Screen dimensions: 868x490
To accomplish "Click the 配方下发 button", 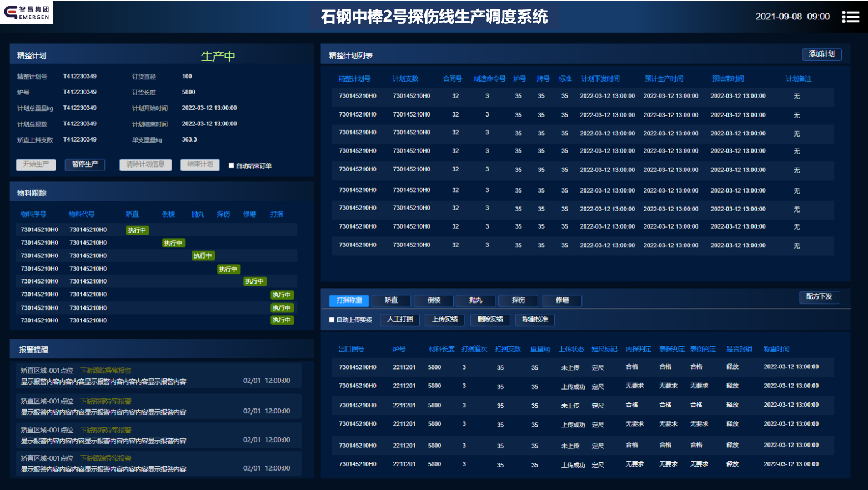I will [x=819, y=296].
